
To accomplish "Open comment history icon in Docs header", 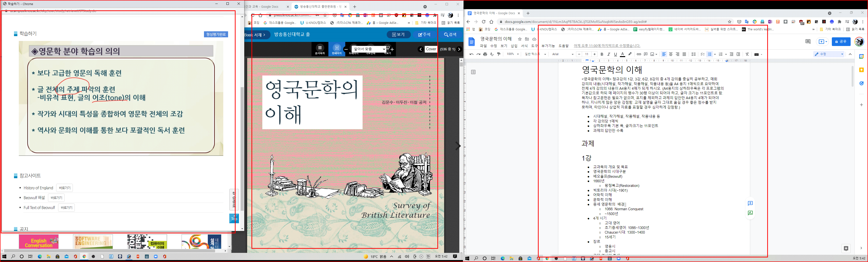I will pos(808,42).
